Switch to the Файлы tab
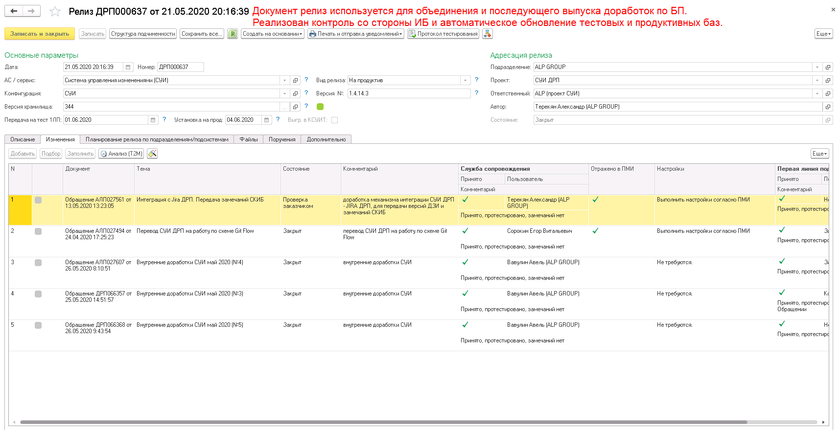 (248, 140)
